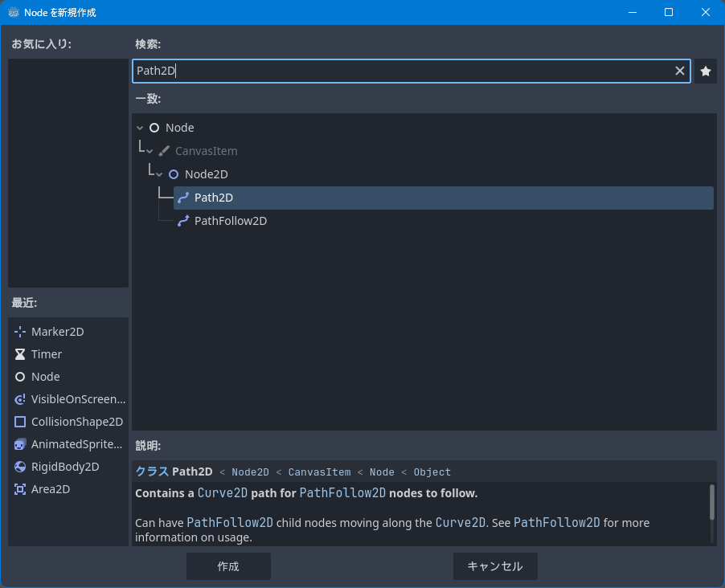Choose Marker2D from recent list
The width and height of the screenshot is (725, 588).
tap(57, 332)
